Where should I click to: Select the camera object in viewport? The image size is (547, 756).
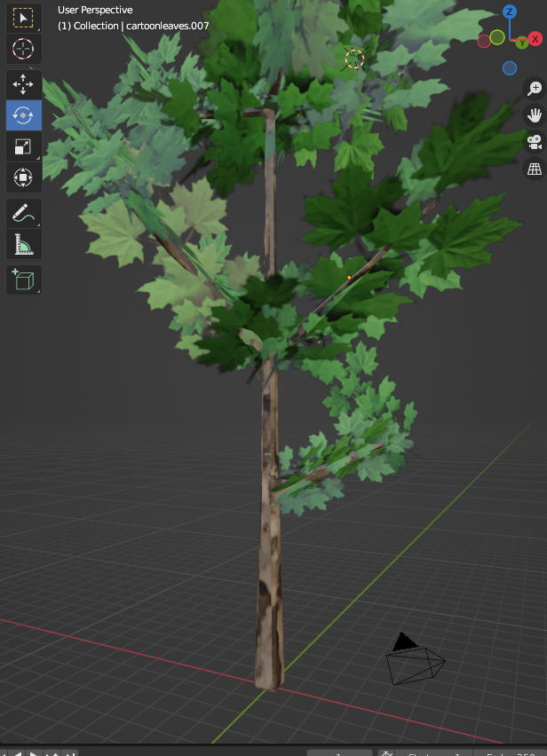pyautogui.click(x=415, y=660)
